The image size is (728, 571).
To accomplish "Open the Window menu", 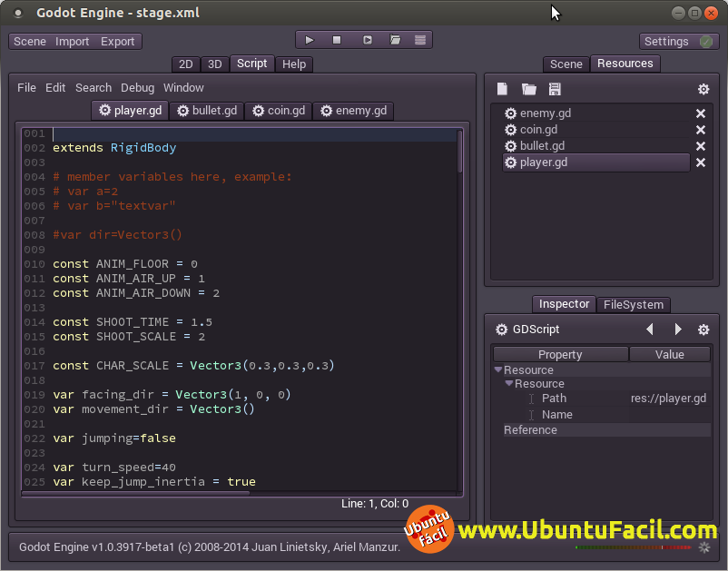I will [183, 88].
